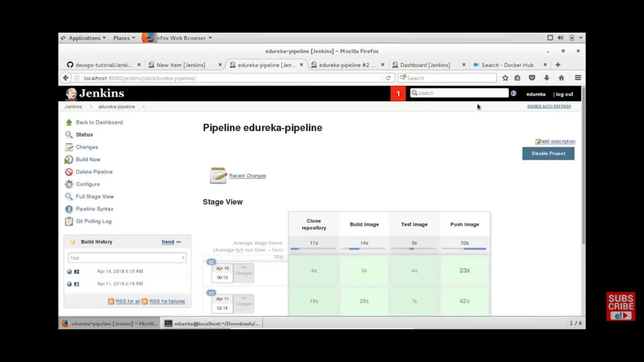Screen dimensions: 644x362
Task: Expand the edureka-pipeline breadcrumb arrow
Action: 144,107
